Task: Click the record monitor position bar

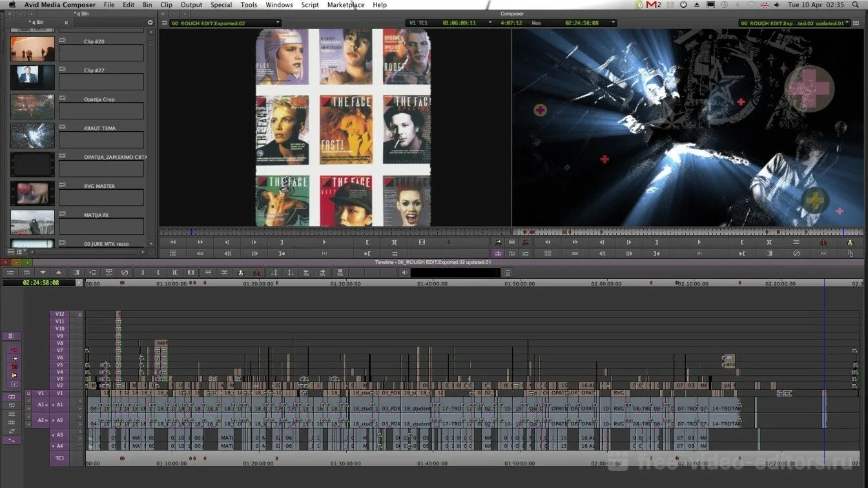Action: (x=688, y=231)
